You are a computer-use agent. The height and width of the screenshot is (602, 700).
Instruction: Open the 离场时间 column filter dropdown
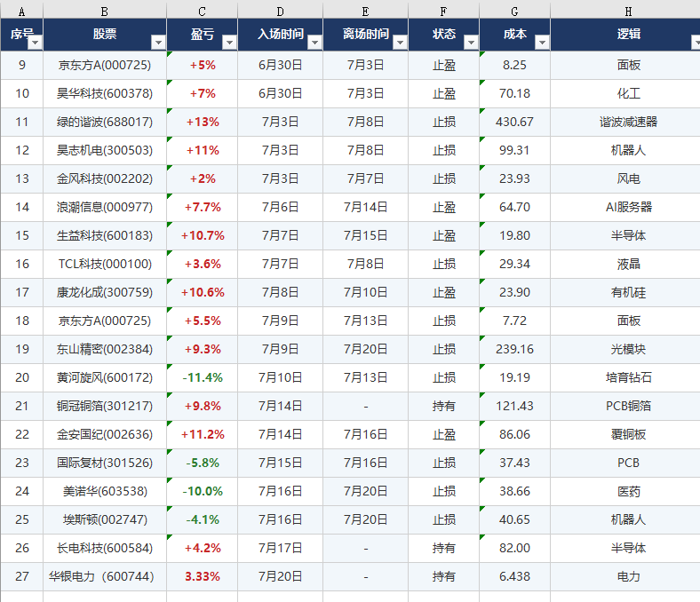(x=400, y=43)
